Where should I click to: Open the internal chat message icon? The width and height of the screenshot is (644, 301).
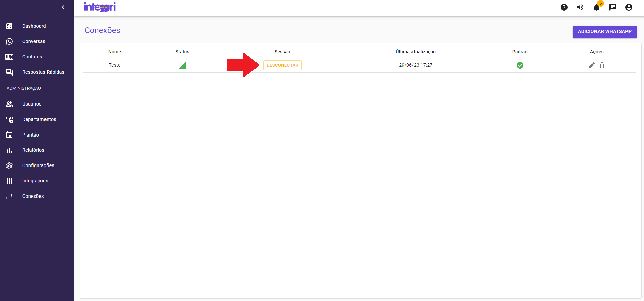pos(612,7)
